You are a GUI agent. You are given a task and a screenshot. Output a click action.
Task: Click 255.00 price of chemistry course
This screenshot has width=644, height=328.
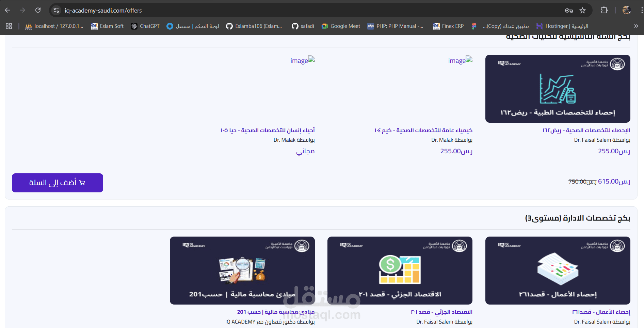pyautogui.click(x=456, y=151)
